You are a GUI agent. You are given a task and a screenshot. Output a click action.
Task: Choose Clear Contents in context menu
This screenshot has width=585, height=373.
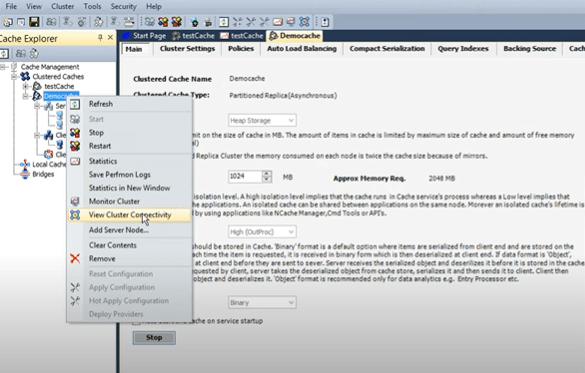pos(113,245)
